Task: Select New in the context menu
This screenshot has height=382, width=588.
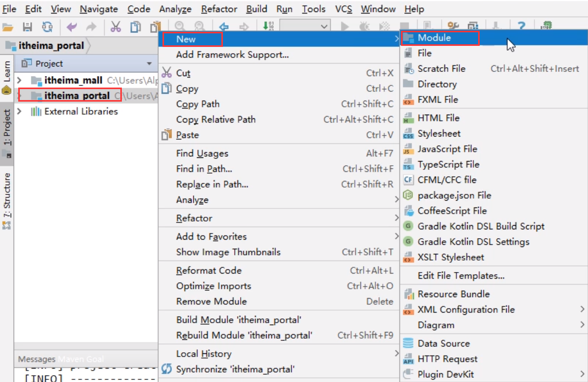Action: (x=279, y=39)
